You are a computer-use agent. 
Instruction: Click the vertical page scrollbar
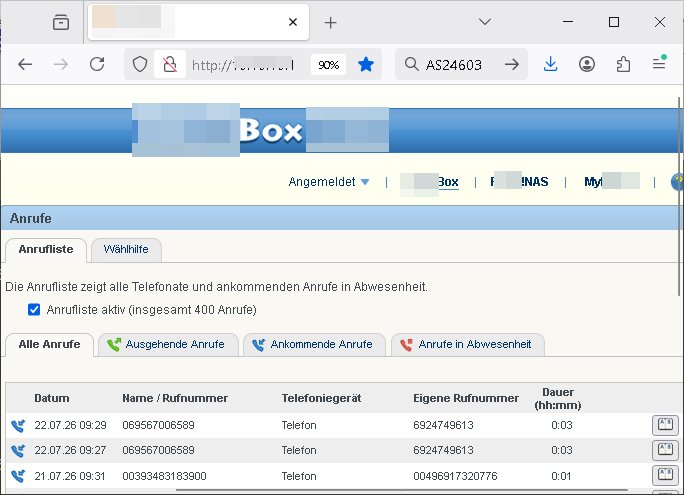click(680, 196)
